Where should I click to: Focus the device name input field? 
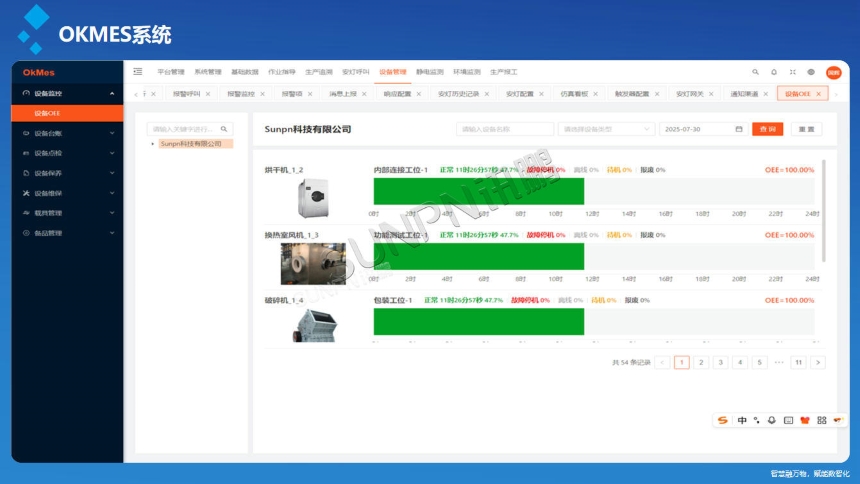[x=505, y=129]
